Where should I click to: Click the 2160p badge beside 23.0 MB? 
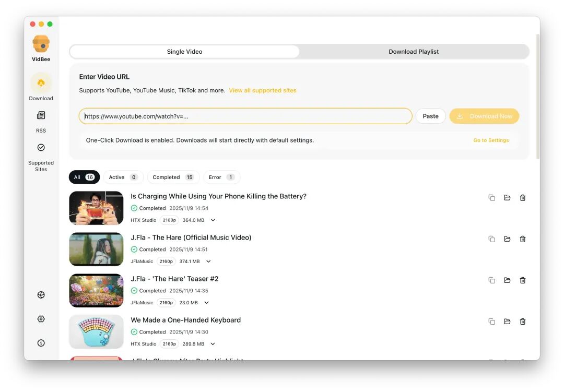pyautogui.click(x=166, y=303)
